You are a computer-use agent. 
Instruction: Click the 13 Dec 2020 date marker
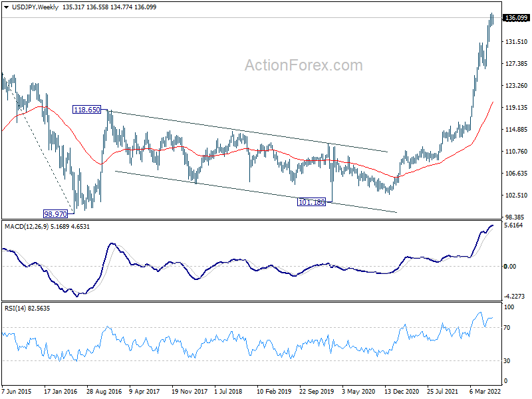402,391
